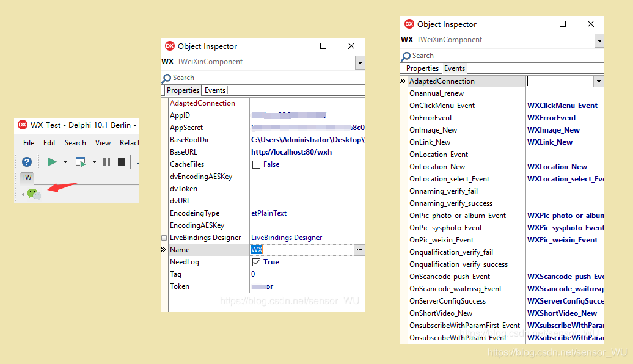
Task: Maximize the right Object Inspector window
Action: [562, 24]
